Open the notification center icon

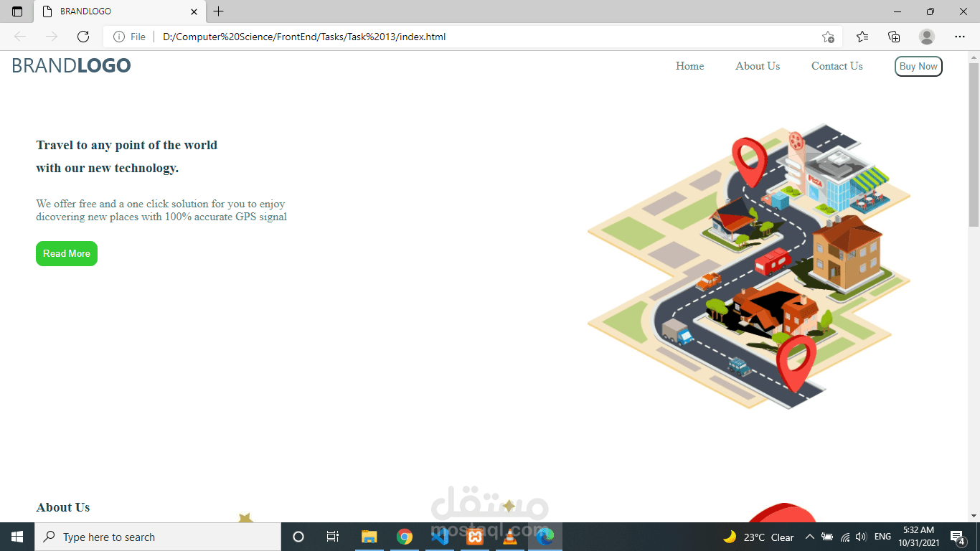point(958,537)
